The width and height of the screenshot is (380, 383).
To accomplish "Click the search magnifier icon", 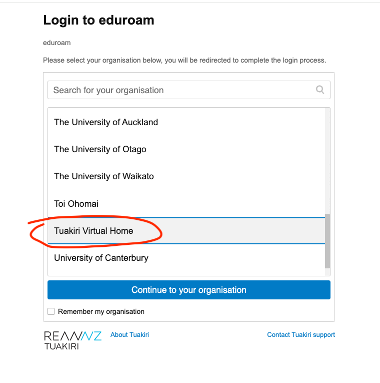I will pos(320,90).
